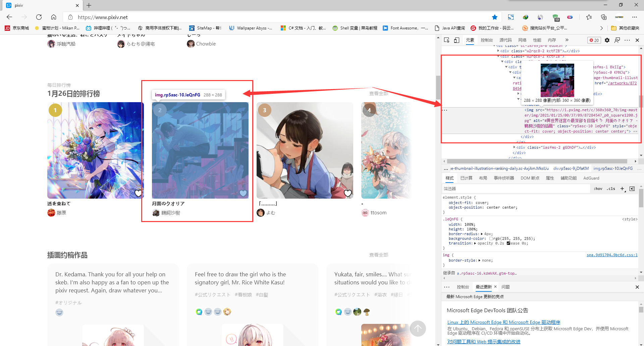The width and height of the screenshot is (644, 346).
Task: Like the rank 3 artwork with heart
Action: [348, 193]
